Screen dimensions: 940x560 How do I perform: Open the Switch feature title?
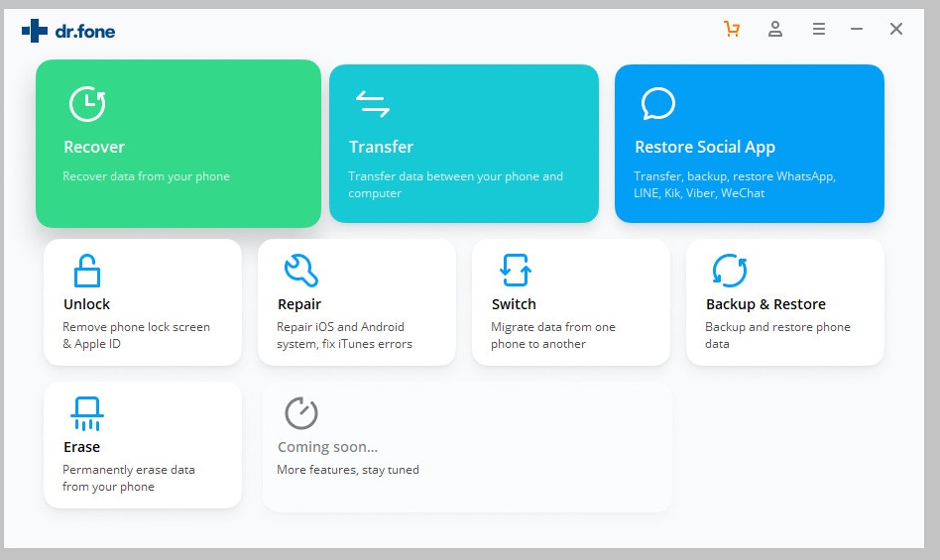[x=514, y=304]
